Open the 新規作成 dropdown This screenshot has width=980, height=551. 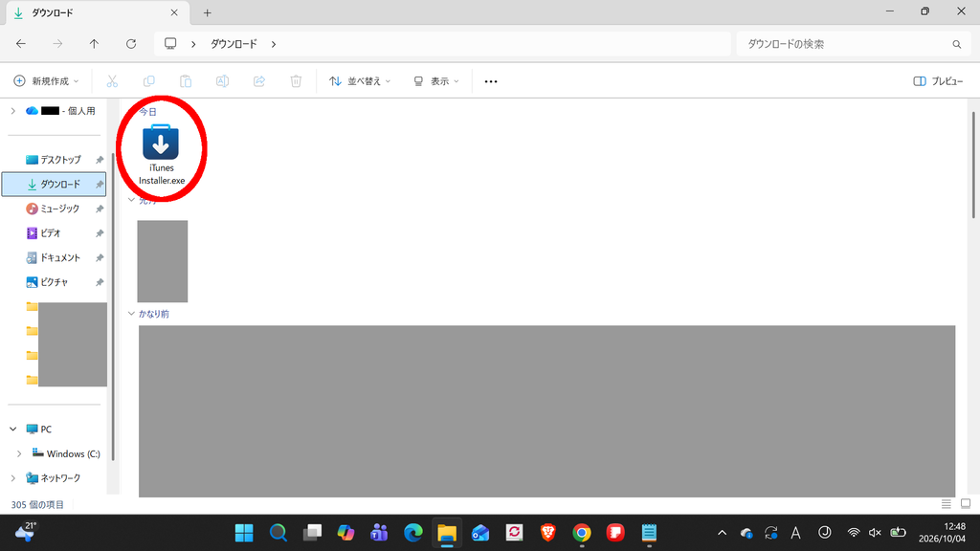pyautogui.click(x=46, y=81)
